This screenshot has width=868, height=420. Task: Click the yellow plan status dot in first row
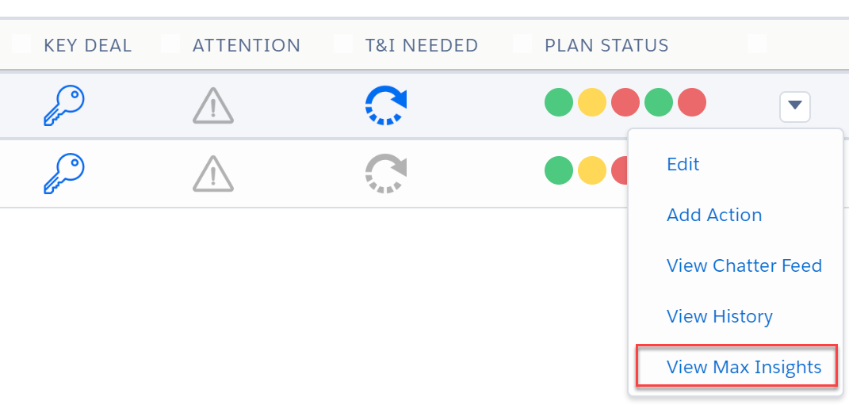(592, 102)
